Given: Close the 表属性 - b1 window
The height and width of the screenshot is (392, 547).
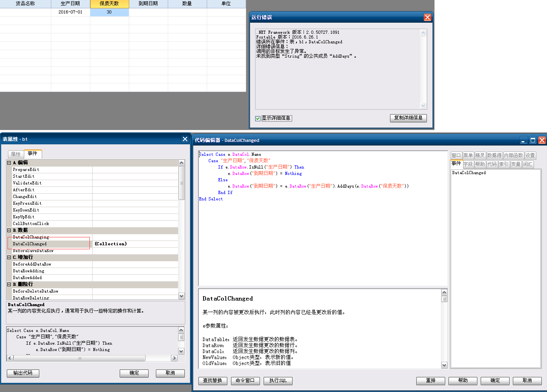Looking at the screenshot, I should 185,139.
